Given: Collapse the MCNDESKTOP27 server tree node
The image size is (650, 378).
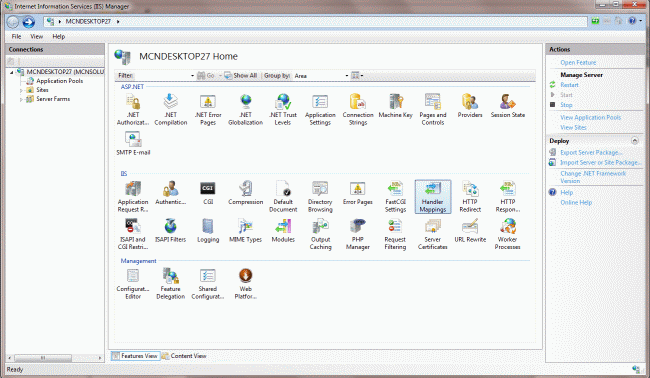Looking at the screenshot, I should 12,72.
